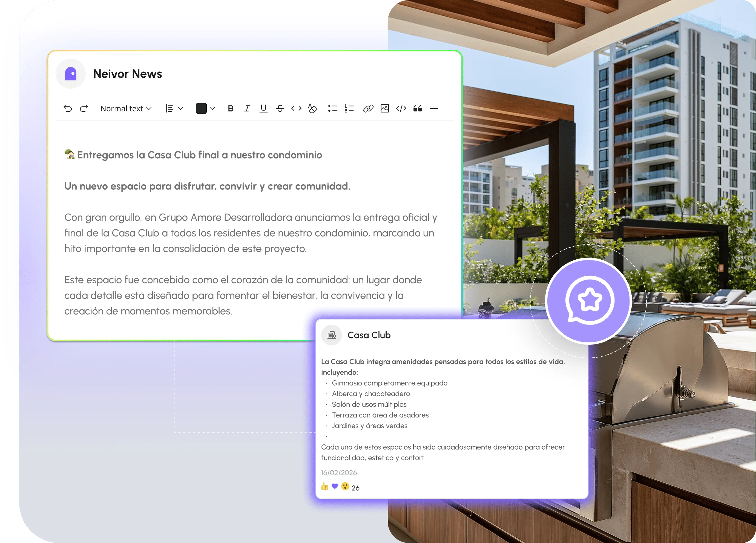Open the Normal text style dropdown
This screenshot has width=756, height=543.
coord(126,108)
